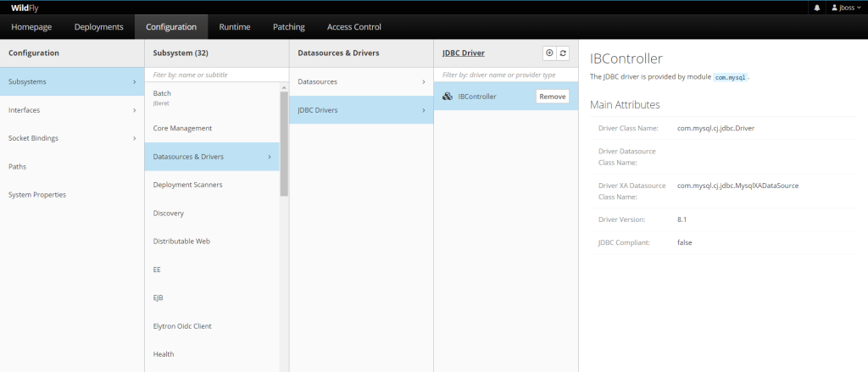Select the IBController driver row
Viewport: 868px width, 372px height.
(506, 97)
